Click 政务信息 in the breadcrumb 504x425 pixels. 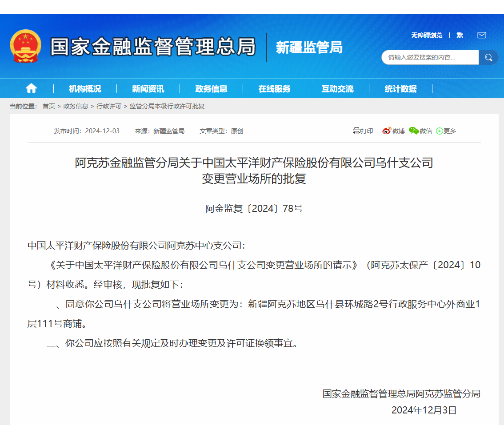click(x=76, y=106)
